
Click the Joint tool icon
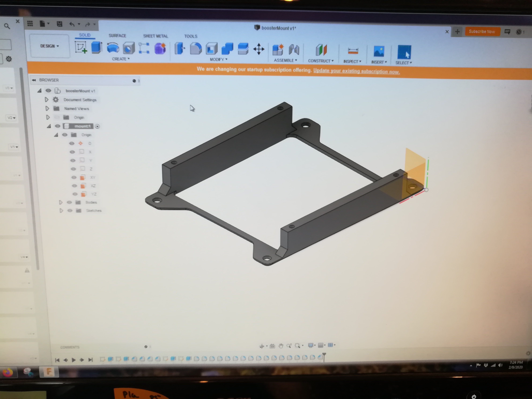[x=294, y=50]
